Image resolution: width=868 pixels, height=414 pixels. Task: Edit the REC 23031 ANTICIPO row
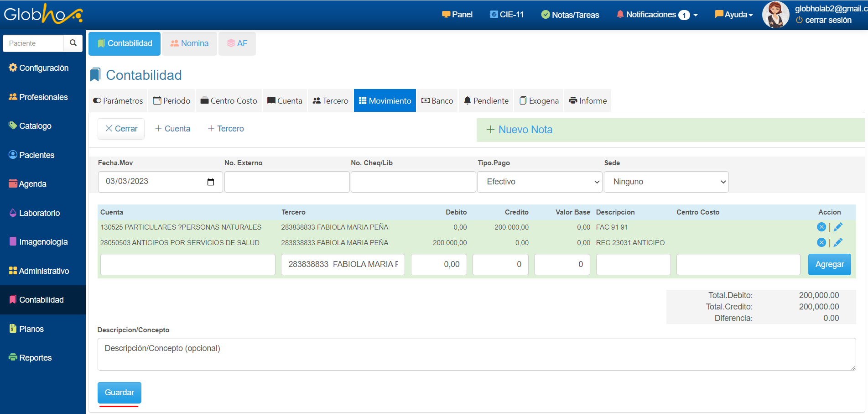pyautogui.click(x=838, y=242)
